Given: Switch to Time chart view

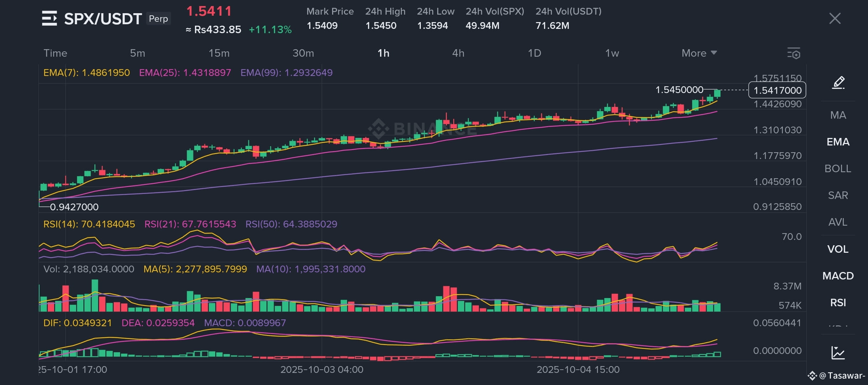Looking at the screenshot, I should coord(55,53).
